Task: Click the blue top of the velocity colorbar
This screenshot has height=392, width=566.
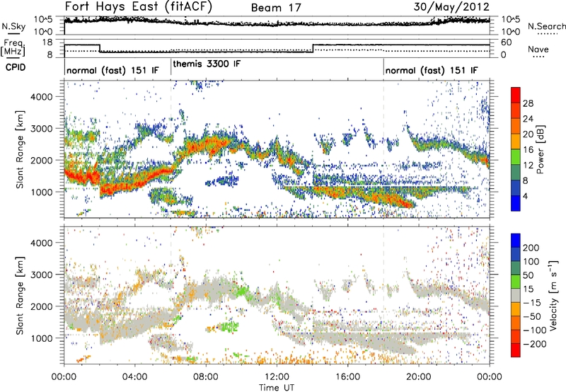Action: (x=516, y=241)
